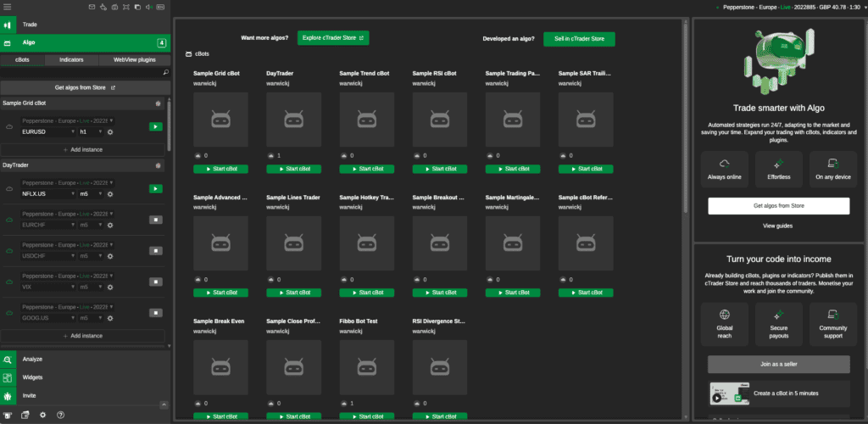Open settings gear for EURCHF instance
The height and width of the screenshot is (424, 868).
tap(110, 226)
